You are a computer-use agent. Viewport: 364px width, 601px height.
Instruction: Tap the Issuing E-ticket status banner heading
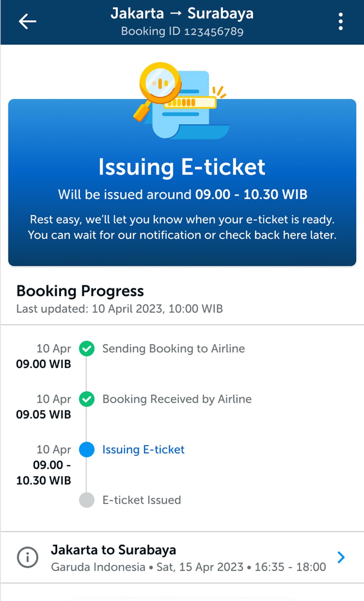click(182, 167)
